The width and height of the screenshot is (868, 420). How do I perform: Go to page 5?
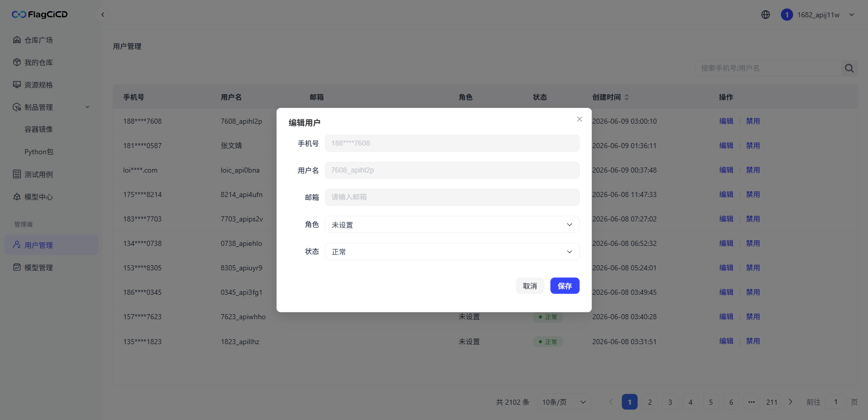[711, 402]
